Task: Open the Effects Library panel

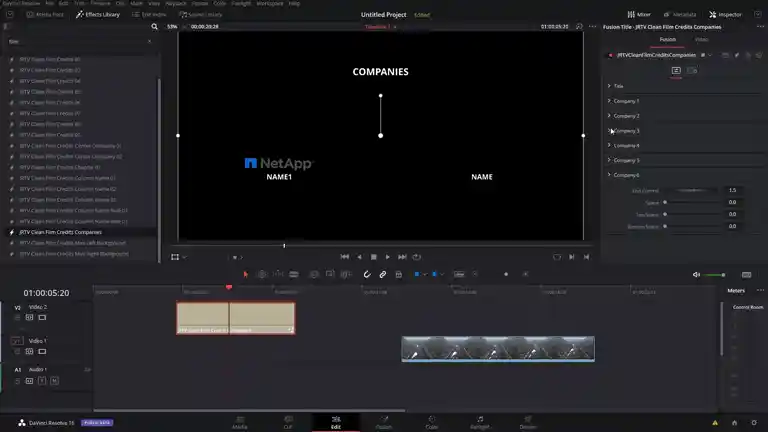Action: (x=98, y=15)
